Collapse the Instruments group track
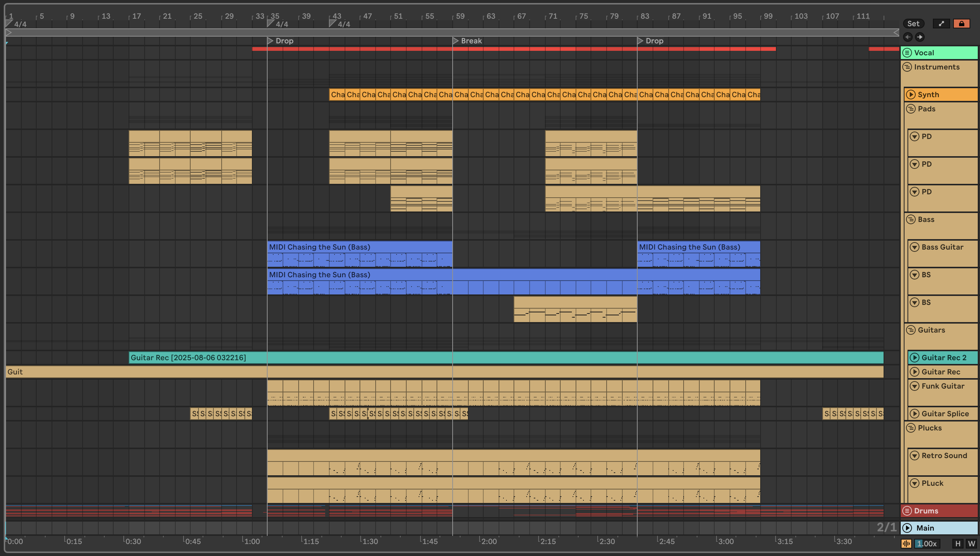Viewport: 980px width, 556px height. pos(907,67)
